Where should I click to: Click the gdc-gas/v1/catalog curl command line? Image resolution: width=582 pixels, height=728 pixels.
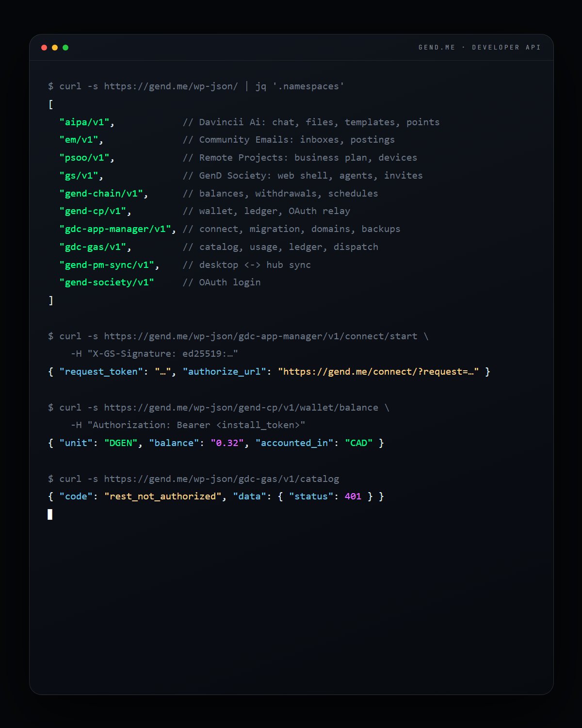[x=194, y=479]
